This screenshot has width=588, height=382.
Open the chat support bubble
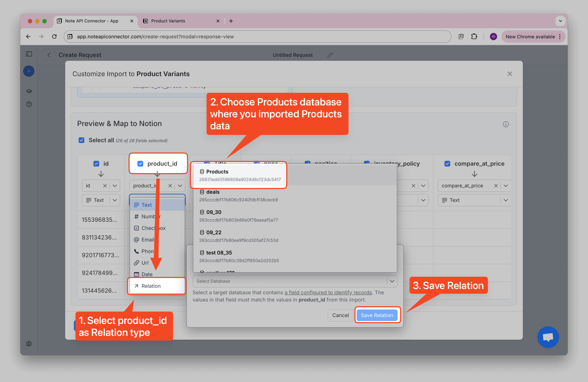pyautogui.click(x=548, y=337)
